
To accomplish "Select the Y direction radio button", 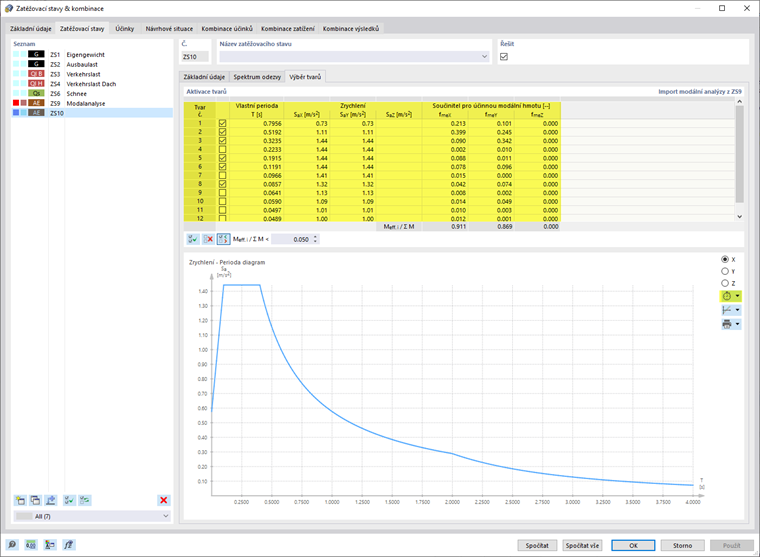I will click(x=725, y=271).
